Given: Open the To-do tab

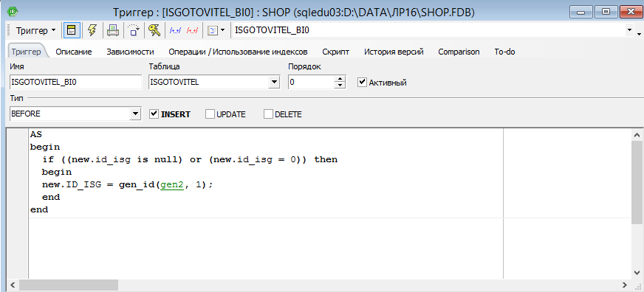Looking at the screenshot, I should pos(504,52).
